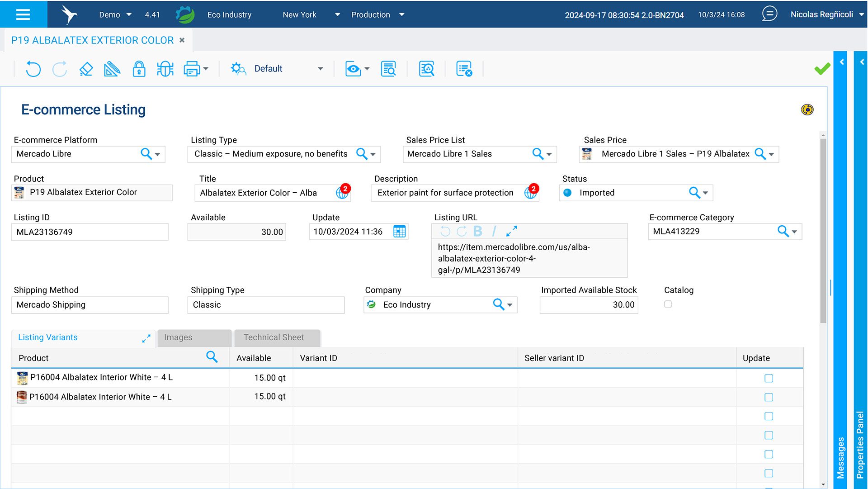Click the padlock icon in toolbar

tap(139, 69)
